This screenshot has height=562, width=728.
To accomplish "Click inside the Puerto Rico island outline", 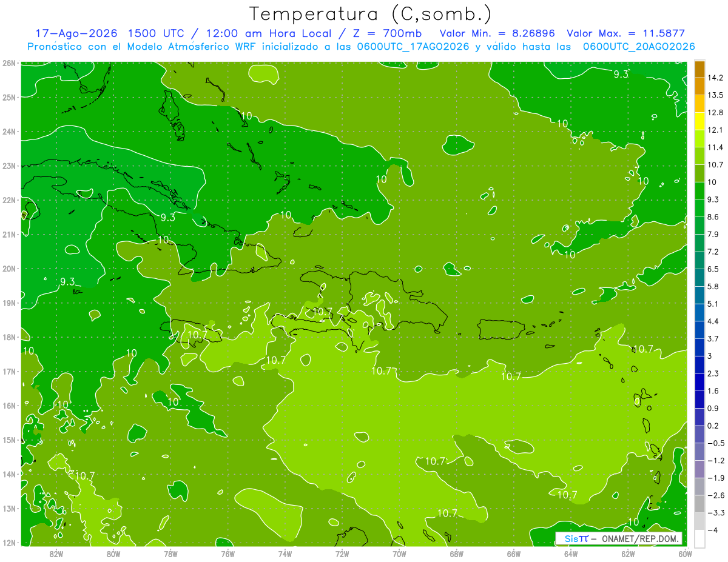I will 500,331.
